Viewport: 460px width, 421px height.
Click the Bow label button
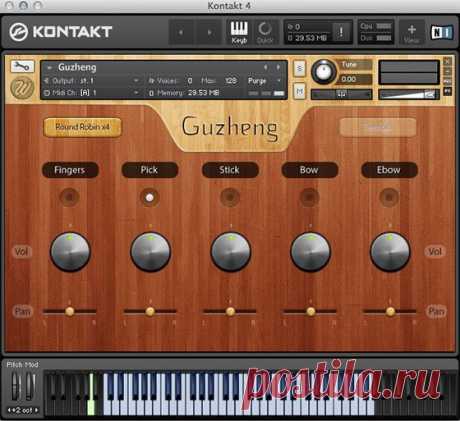[x=309, y=170]
